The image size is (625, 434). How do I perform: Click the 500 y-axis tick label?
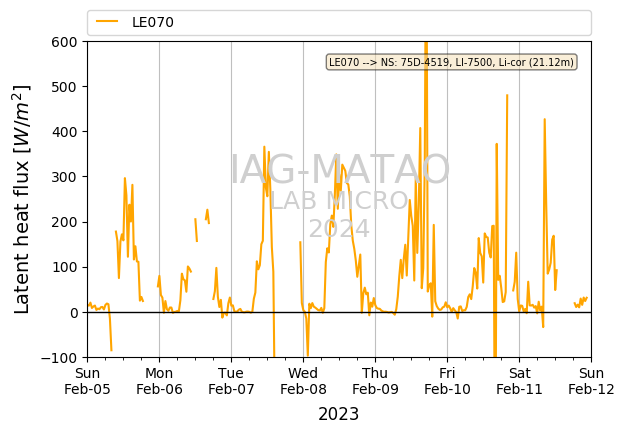coord(64,87)
